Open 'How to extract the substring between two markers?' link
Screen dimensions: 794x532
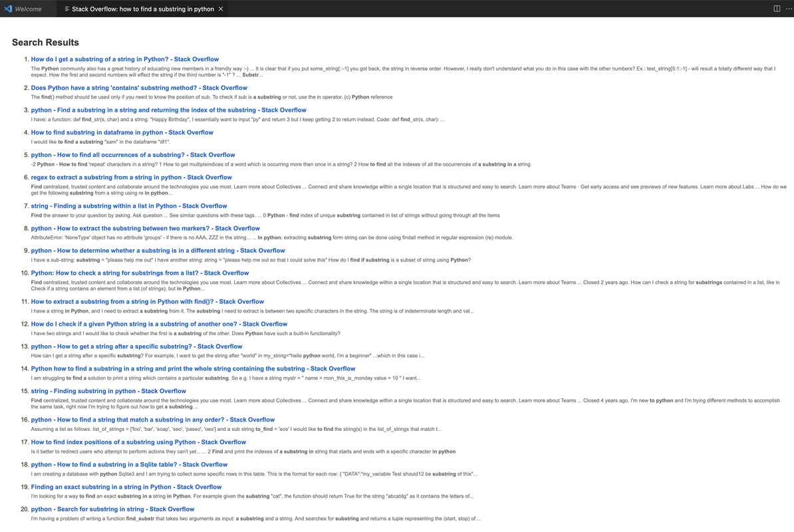pos(146,228)
